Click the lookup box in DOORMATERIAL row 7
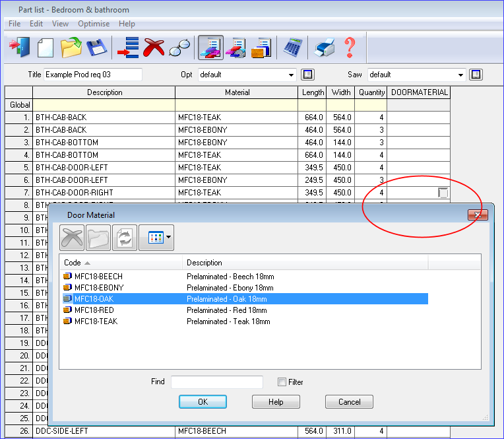Screen dimensions: 504x439 point(443,193)
